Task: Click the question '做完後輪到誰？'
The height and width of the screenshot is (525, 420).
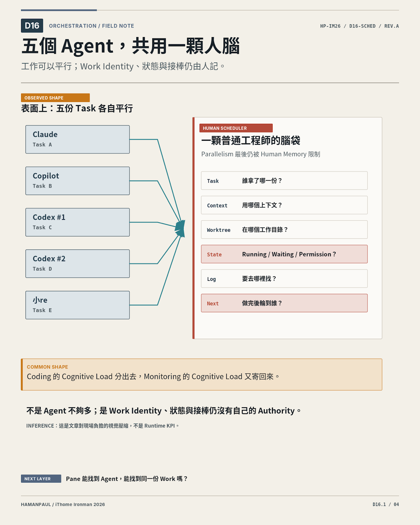Action: 262,303
